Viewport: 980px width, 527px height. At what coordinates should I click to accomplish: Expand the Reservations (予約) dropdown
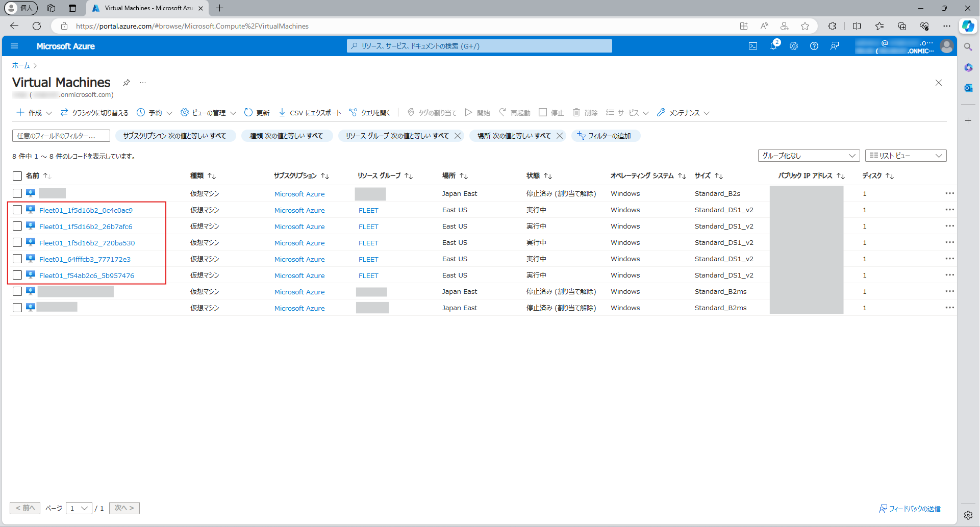pos(155,113)
